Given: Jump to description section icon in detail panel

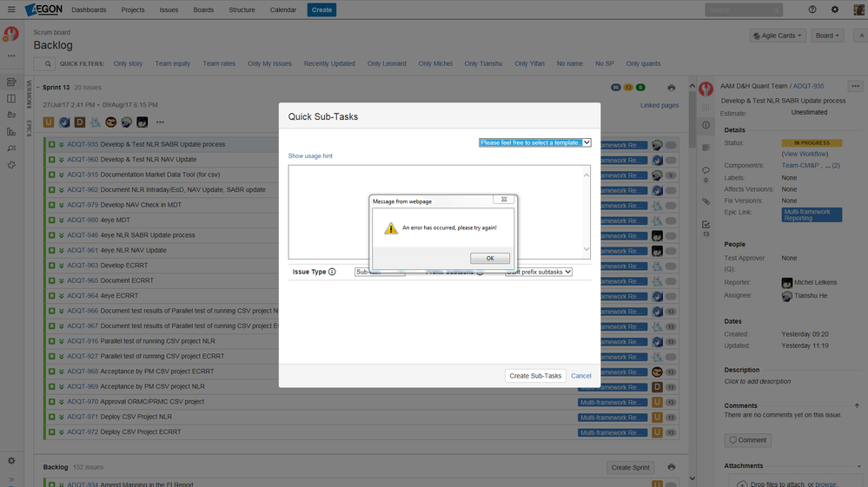Looking at the screenshot, I should click(706, 148).
